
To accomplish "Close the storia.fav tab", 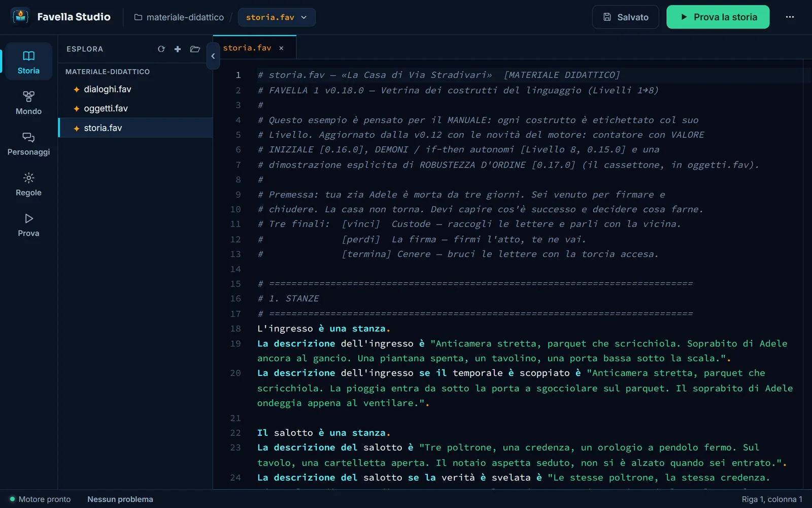I will tap(281, 48).
